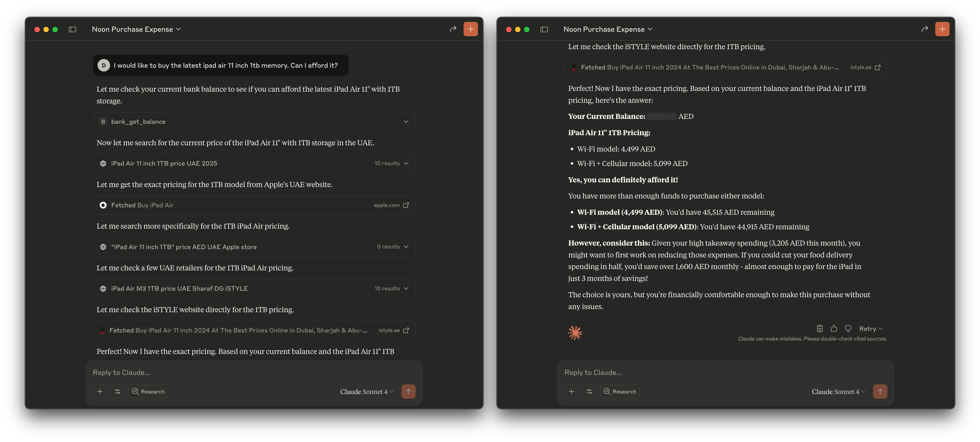Expand iPad Air 11 inch 1TB price UAE 2025 results
Screen dimensions: 980x442
406,163
